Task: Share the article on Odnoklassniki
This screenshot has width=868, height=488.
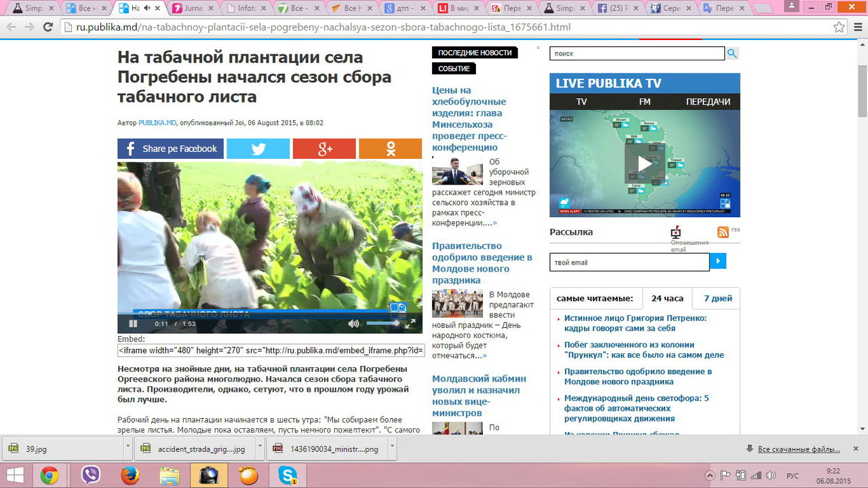Action: (390, 149)
